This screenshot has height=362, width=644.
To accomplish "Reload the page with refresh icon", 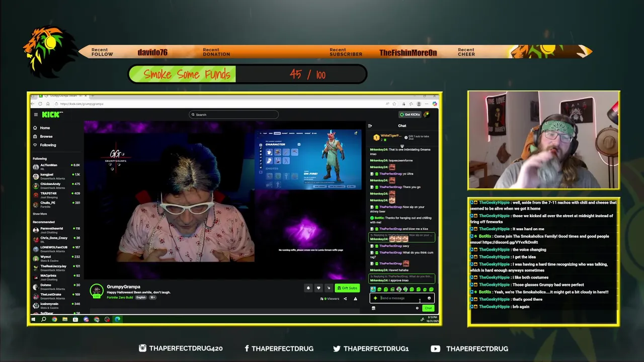I will pyautogui.click(x=40, y=104).
